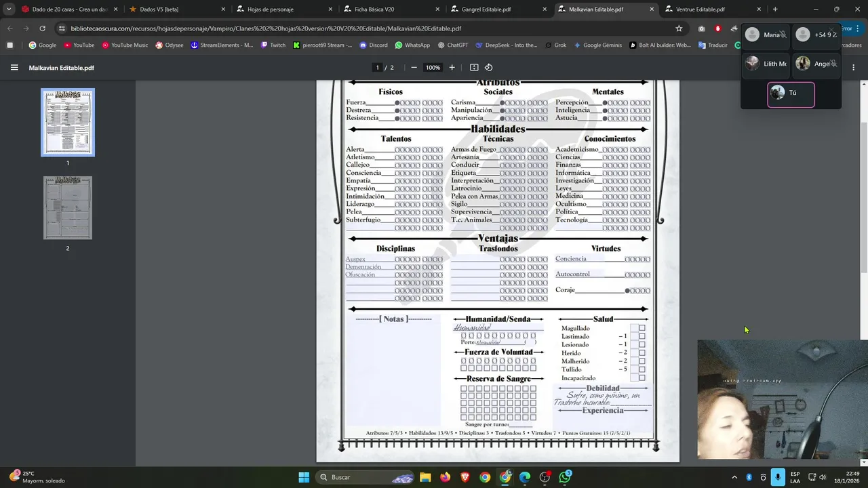Viewport: 868px width, 488px height.
Task: Select page 1 thumbnail
Action: pos(68,123)
